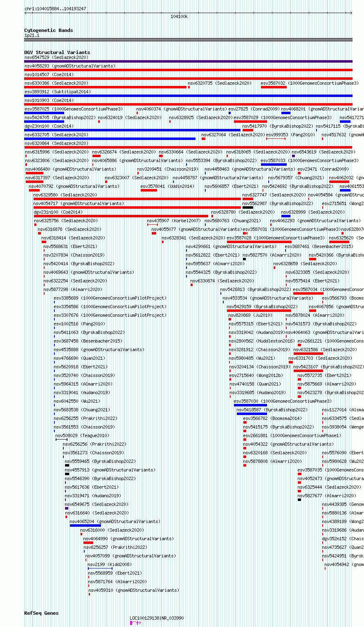Click nsv5423107 (ByrskaBishop2022) label

coord(329,367)
